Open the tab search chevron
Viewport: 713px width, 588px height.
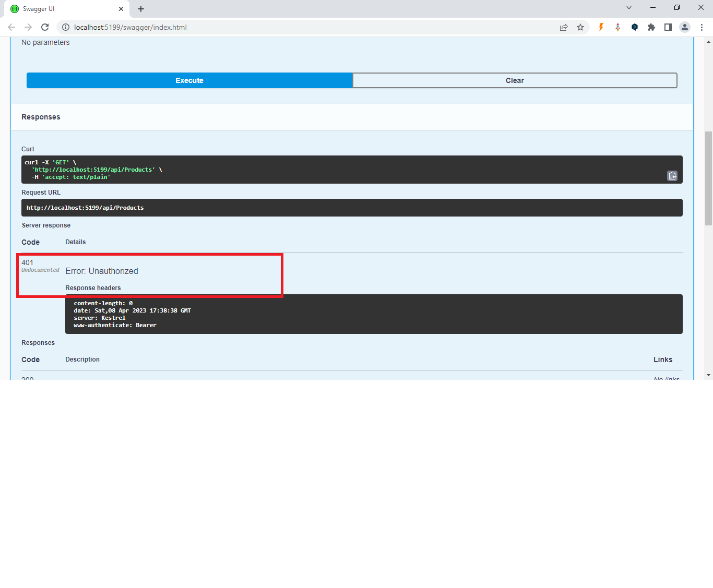(x=628, y=7)
